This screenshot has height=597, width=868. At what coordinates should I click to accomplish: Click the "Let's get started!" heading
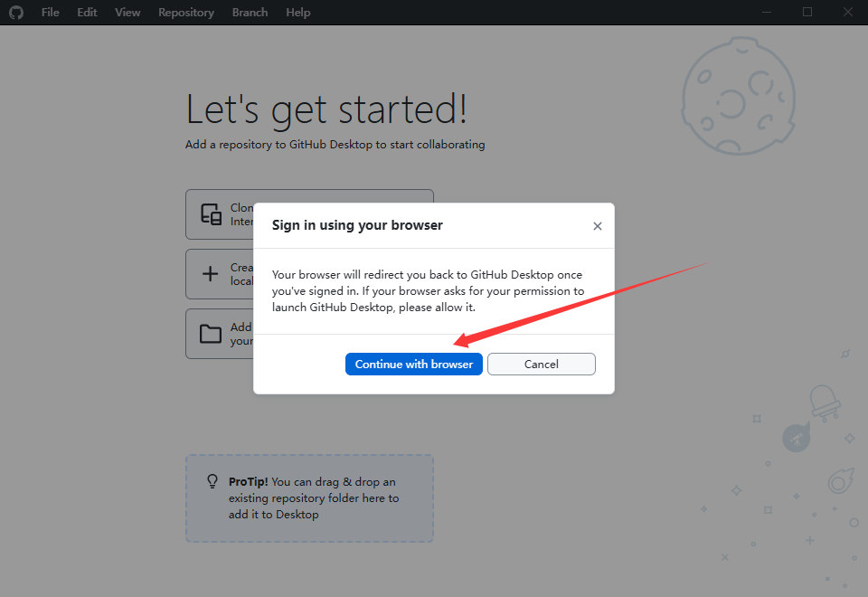coord(326,109)
